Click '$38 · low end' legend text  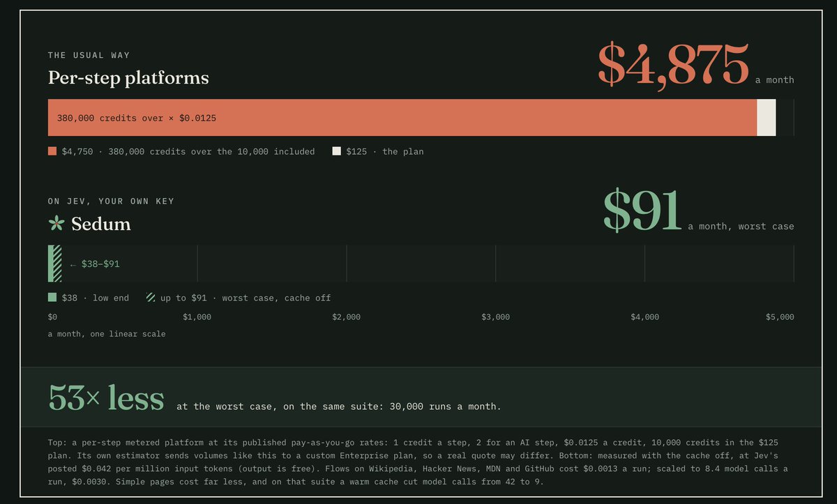[96, 298]
